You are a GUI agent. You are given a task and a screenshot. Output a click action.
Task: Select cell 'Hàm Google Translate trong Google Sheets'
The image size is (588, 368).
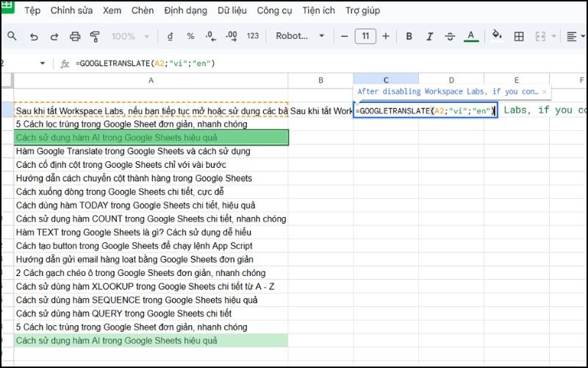coord(151,151)
